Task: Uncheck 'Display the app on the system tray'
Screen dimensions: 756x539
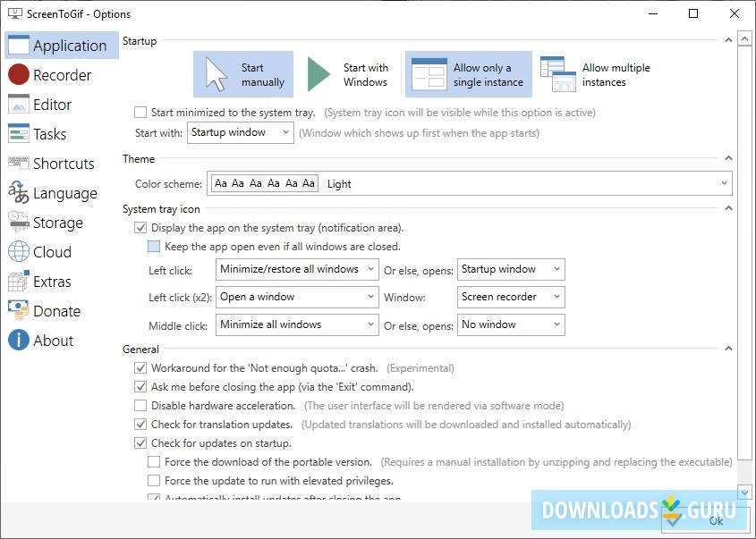Action: pos(140,228)
